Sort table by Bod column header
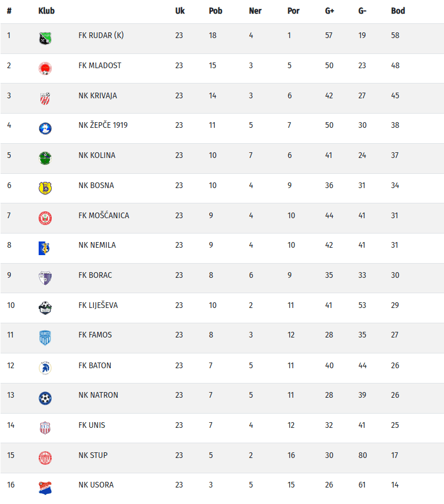444x504 pixels. point(398,11)
